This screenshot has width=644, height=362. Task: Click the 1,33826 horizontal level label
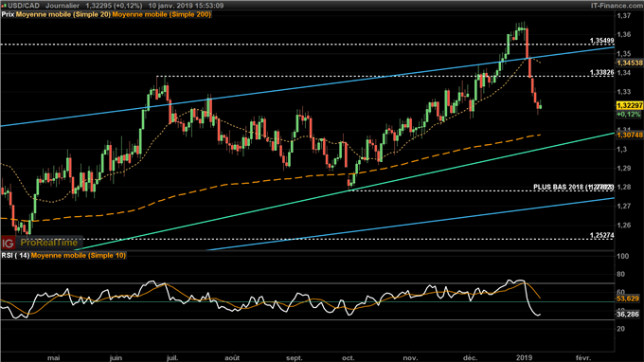pyautogui.click(x=601, y=72)
